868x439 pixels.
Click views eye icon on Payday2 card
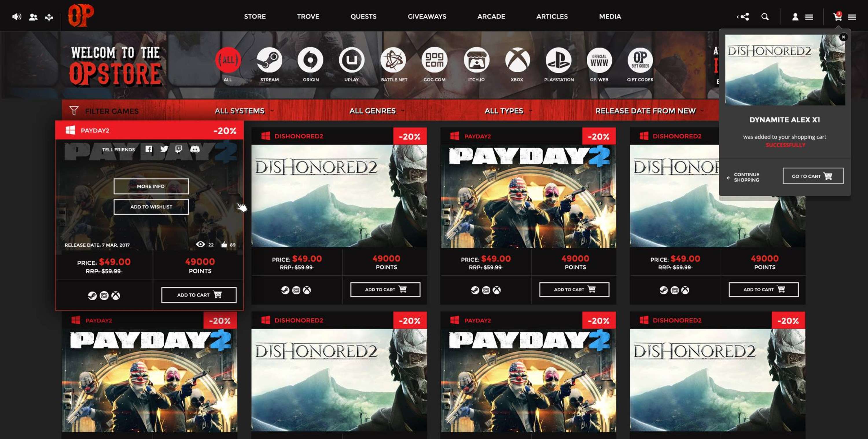(200, 244)
